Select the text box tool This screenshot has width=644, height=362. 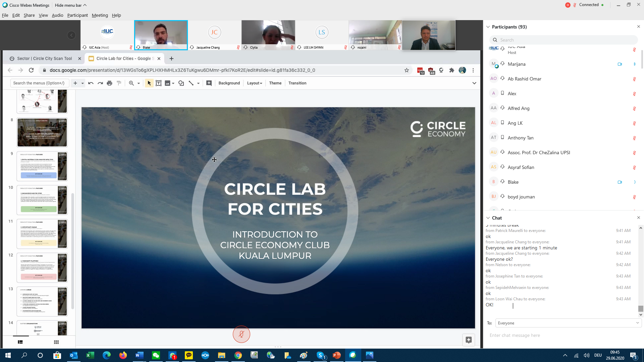point(159,83)
